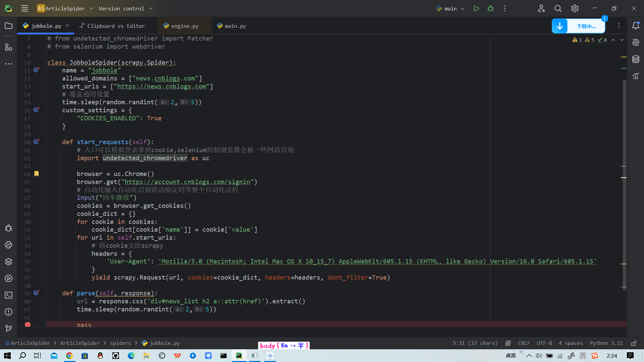The height and width of the screenshot is (362, 644).
Task: Open the Notifications bell
Action: pyautogui.click(x=636, y=25)
